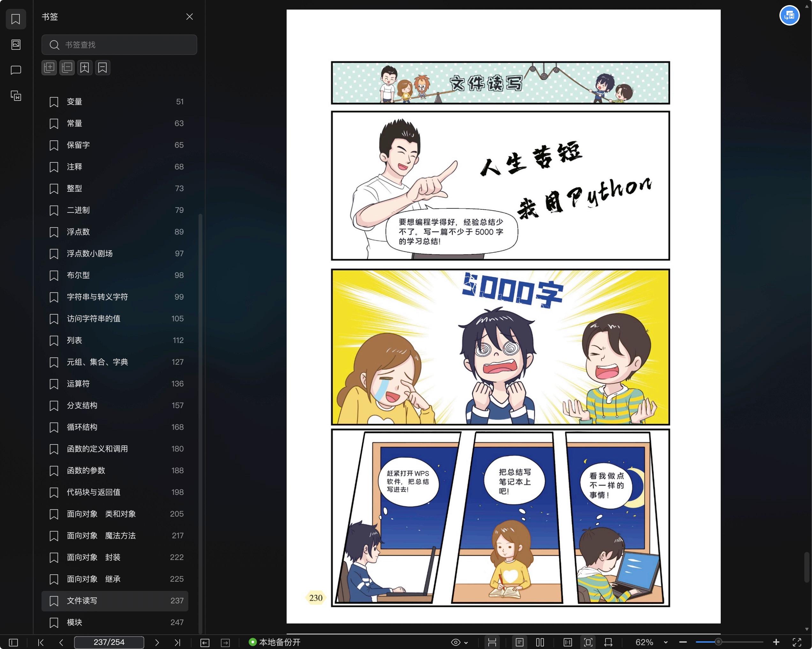Screen dimensions: 812x649
Task: Click the bookmarks panel vertical scrollbar
Action: click(x=200, y=423)
